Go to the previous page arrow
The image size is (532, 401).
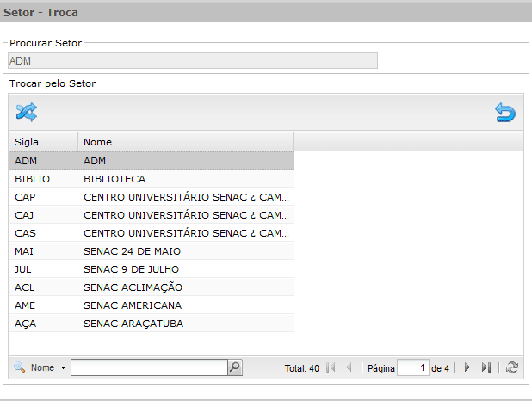[x=349, y=367]
